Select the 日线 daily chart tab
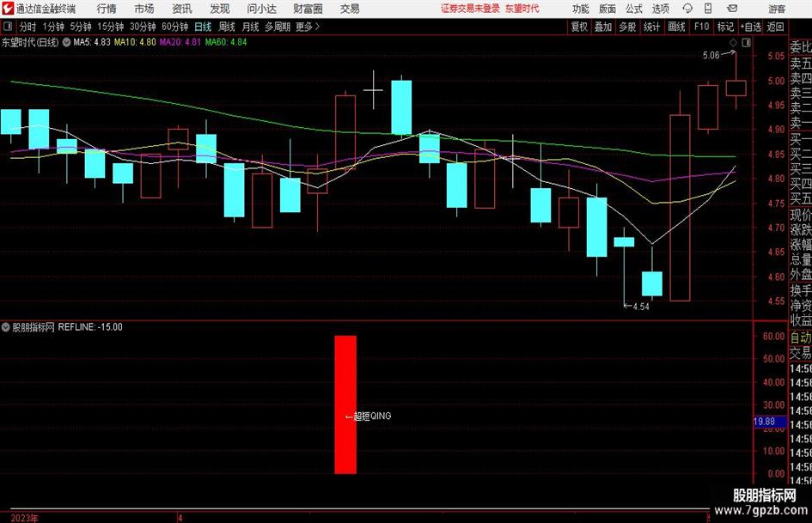 pyautogui.click(x=203, y=27)
